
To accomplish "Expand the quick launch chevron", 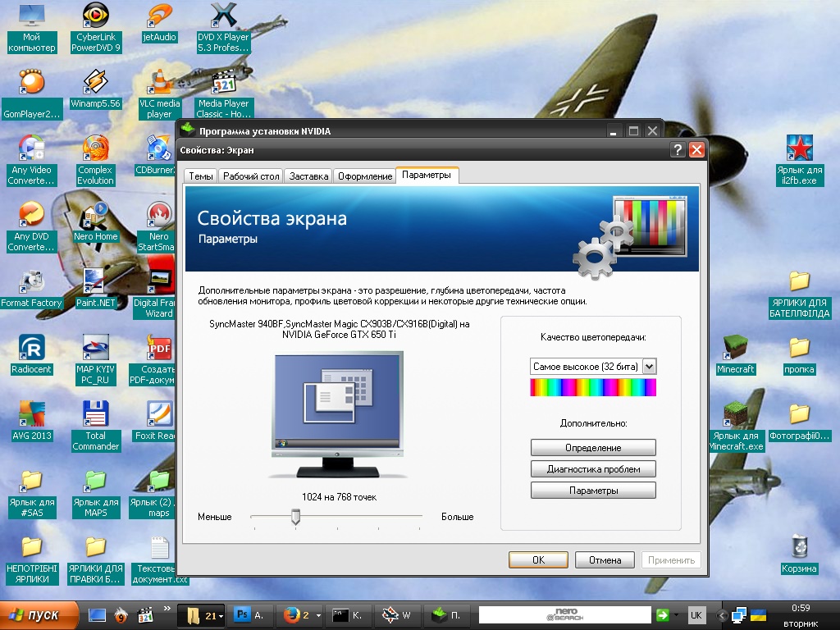I will tap(167, 608).
